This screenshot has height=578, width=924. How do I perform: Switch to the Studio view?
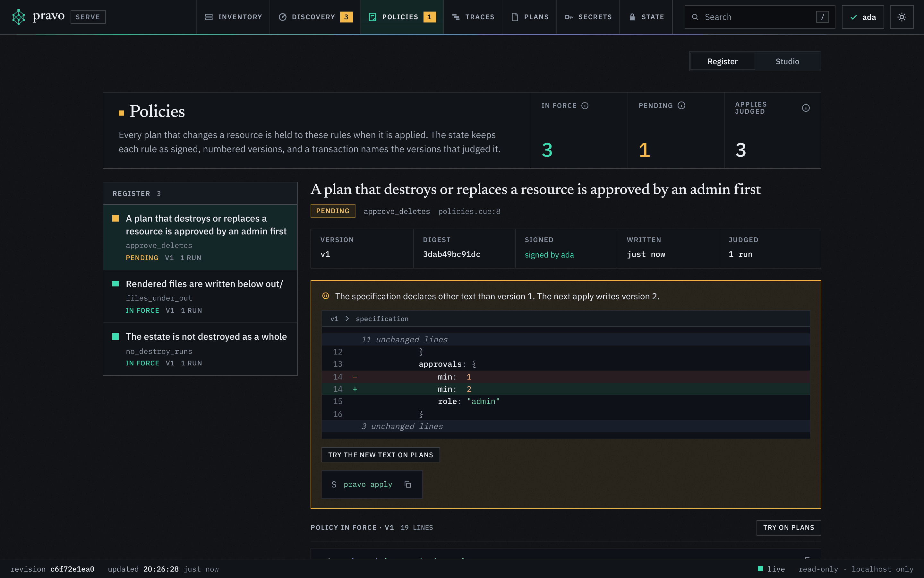point(787,61)
